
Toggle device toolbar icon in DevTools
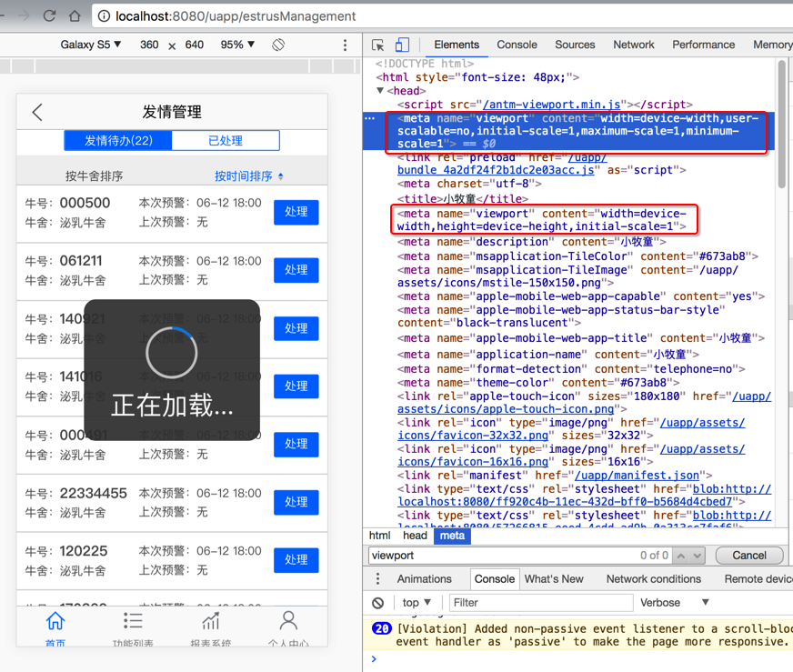402,45
